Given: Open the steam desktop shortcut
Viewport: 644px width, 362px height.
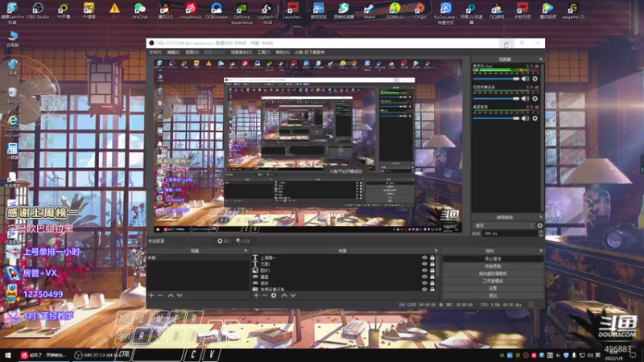Looking at the screenshot, I should point(369,11).
